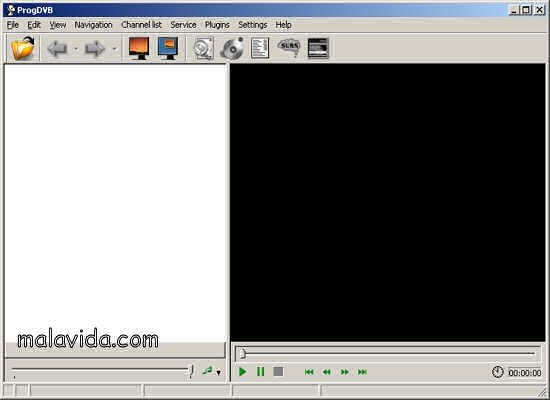Click the disc record icon
Viewport: 550px width, 400px height.
[232, 48]
